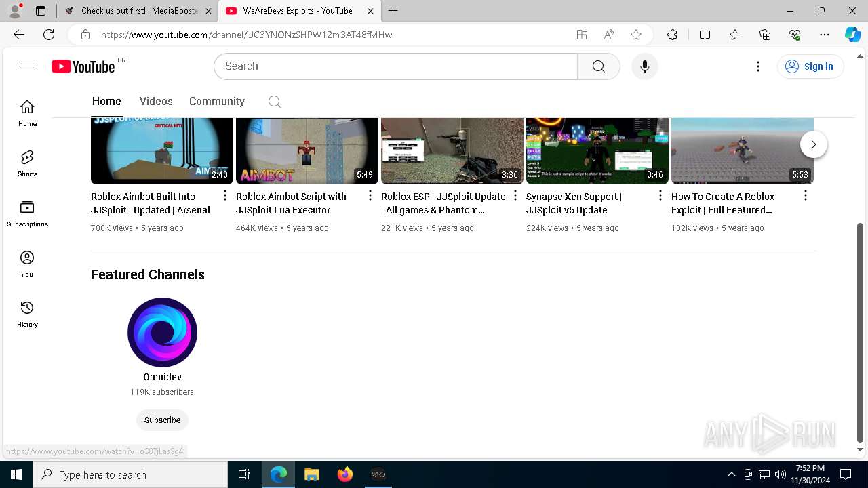The width and height of the screenshot is (868, 488).
Task: Search within the channel magnifier icon
Action: [274, 102]
